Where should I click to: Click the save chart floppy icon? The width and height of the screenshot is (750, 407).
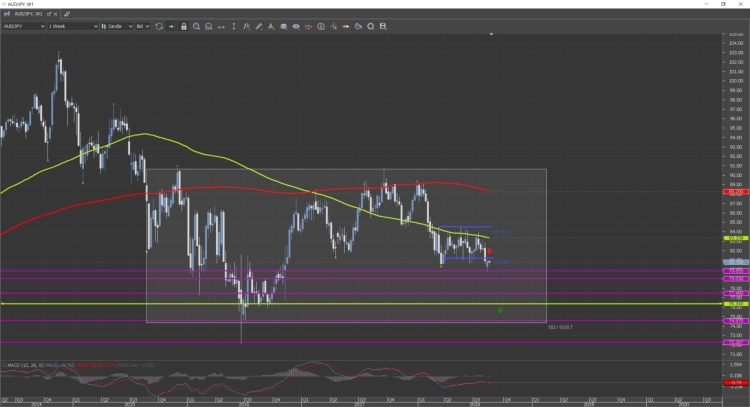coord(383,26)
